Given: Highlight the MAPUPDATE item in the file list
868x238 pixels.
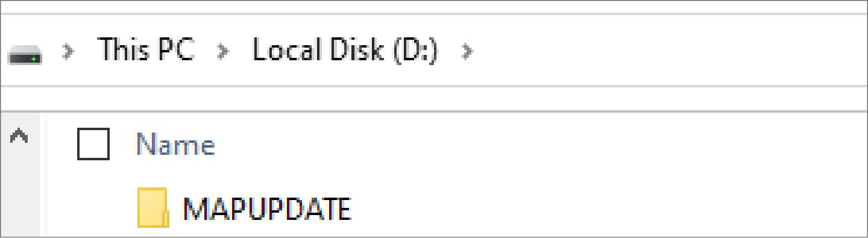Looking at the screenshot, I should (x=267, y=209).
